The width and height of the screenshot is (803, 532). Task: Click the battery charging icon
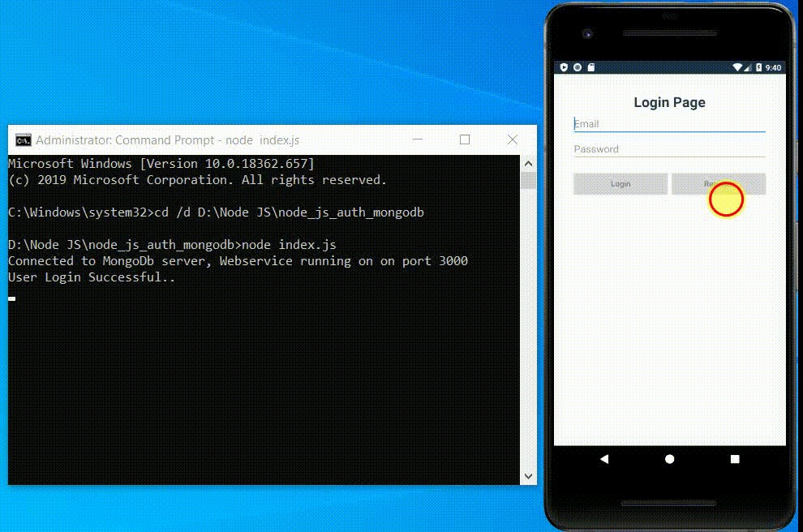point(758,66)
